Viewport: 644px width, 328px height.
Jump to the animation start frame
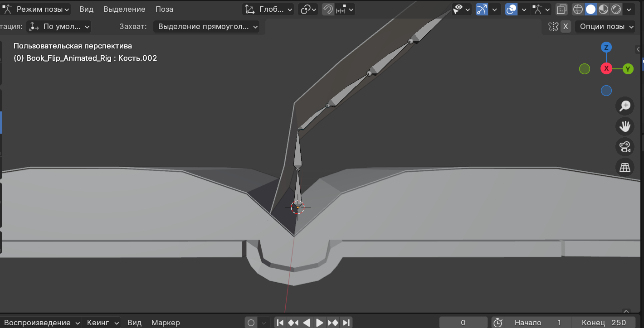click(x=280, y=323)
